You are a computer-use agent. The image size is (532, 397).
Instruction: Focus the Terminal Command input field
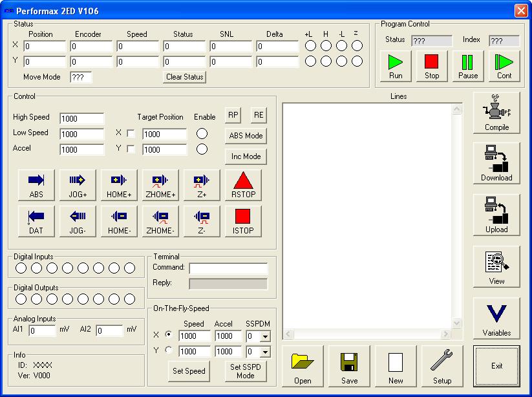coord(228,268)
